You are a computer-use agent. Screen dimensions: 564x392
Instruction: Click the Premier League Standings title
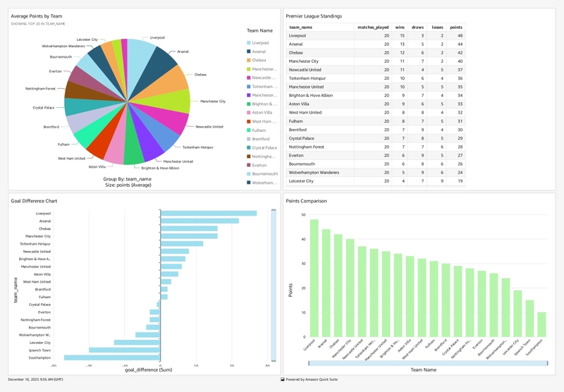[314, 16]
